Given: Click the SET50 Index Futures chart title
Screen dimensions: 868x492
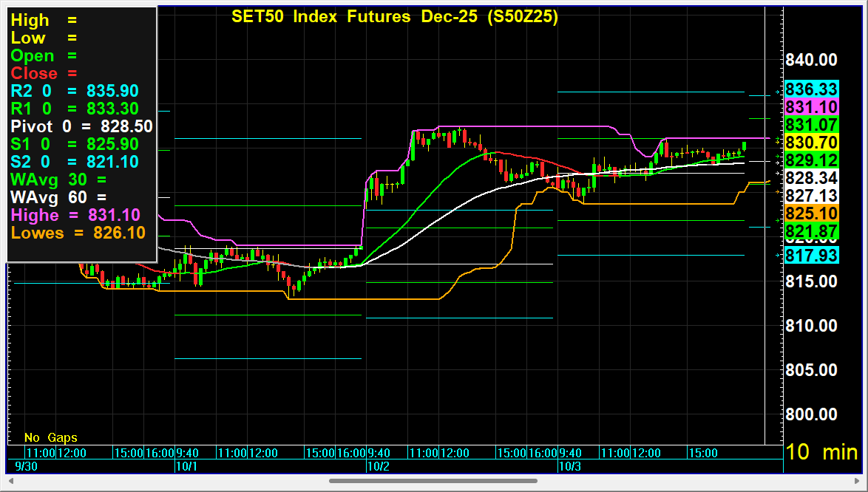Looking at the screenshot, I should click(x=394, y=17).
